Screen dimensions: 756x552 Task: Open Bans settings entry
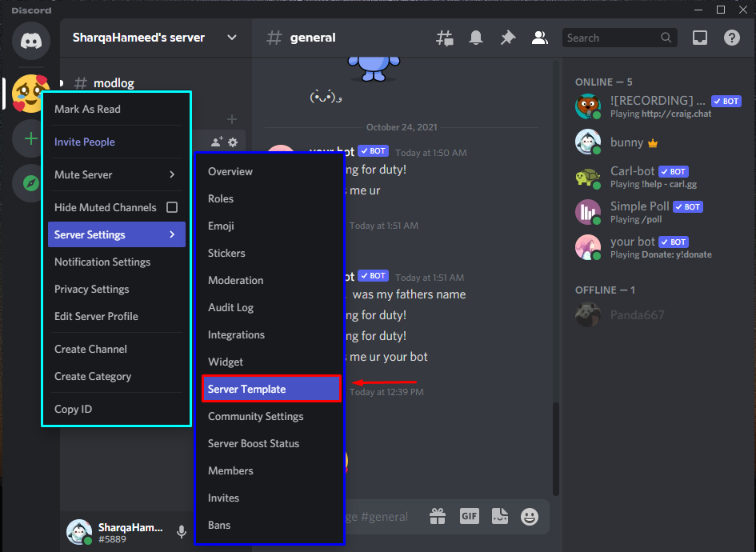click(271, 525)
